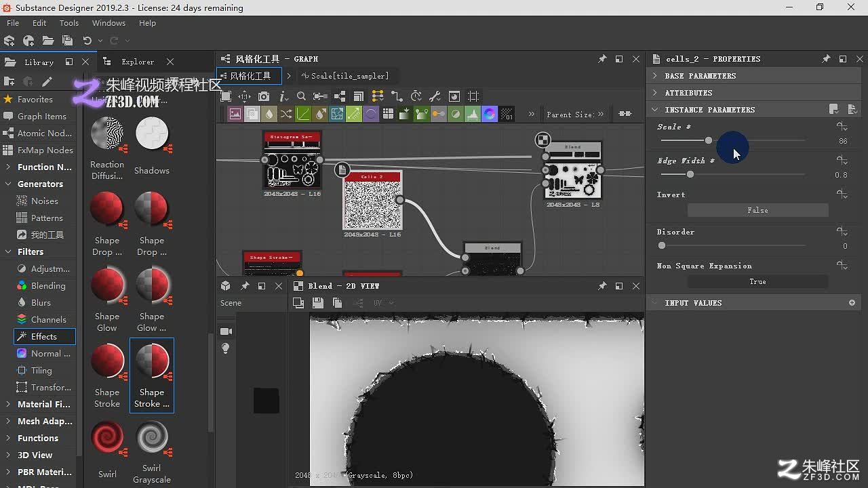Click the Edge Width slider handle
Viewport: 868px width, 488px height.
pyautogui.click(x=690, y=174)
